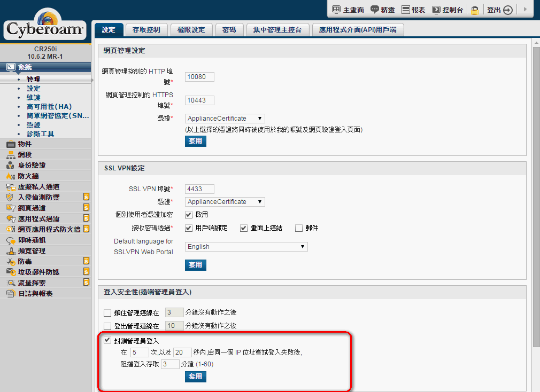The width and height of the screenshot is (540, 392).
Task: Uncheck 封鎖管理員登入 checkbox
Action: click(x=107, y=340)
